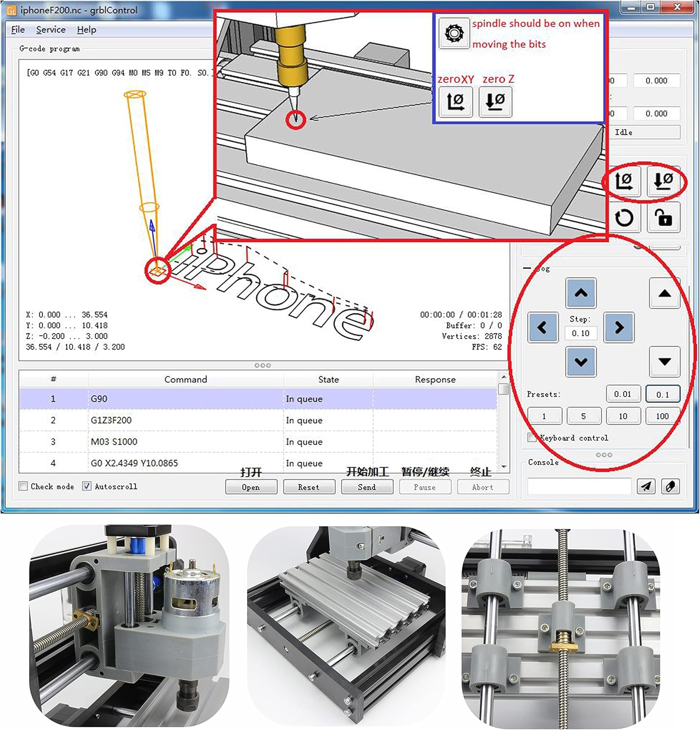Click the Zero Z icon button
The height and width of the screenshot is (730, 700).
click(663, 182)
